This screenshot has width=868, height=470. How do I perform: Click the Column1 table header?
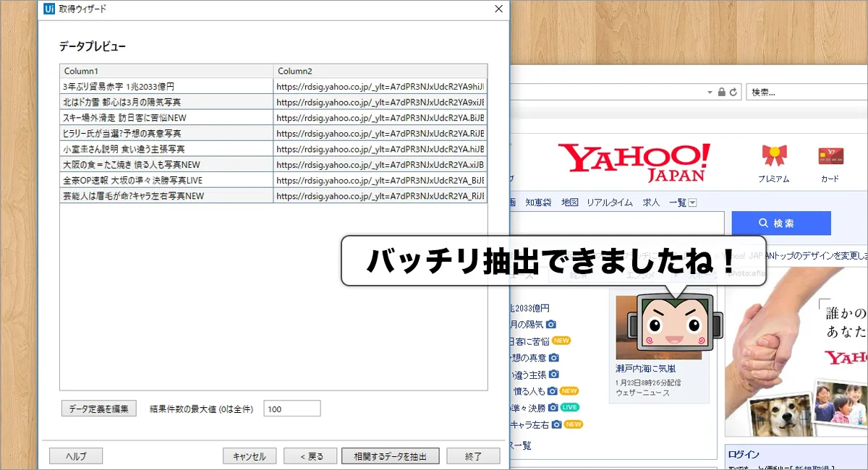point(166,71)
